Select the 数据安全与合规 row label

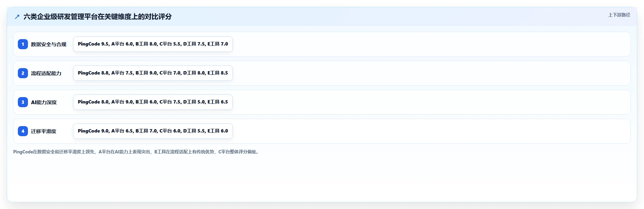(49, 44)
